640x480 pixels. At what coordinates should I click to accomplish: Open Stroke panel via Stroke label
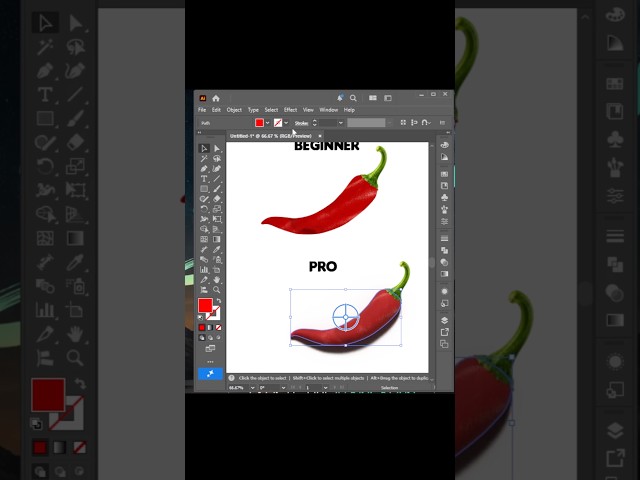302,123
